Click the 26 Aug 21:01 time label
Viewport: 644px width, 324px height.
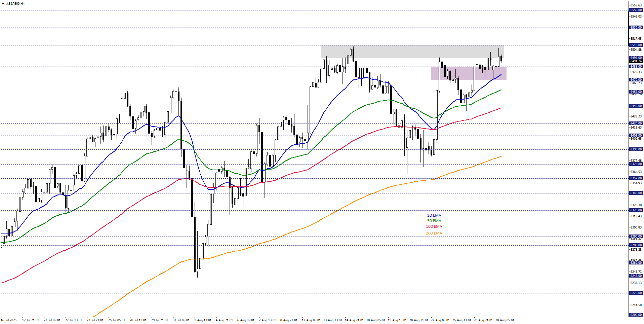tap(483, 320)
